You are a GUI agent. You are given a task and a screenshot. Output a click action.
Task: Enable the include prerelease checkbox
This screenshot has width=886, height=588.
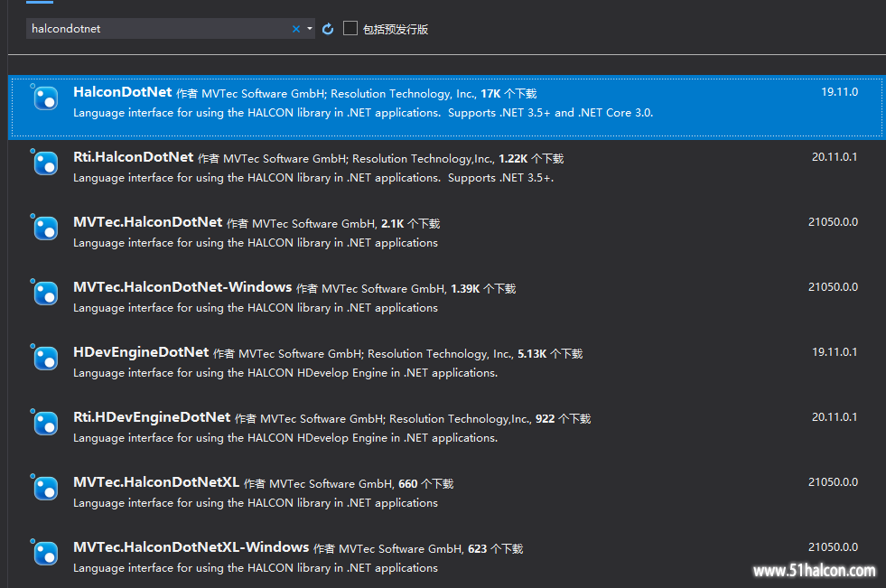click(x=350, y=28)
